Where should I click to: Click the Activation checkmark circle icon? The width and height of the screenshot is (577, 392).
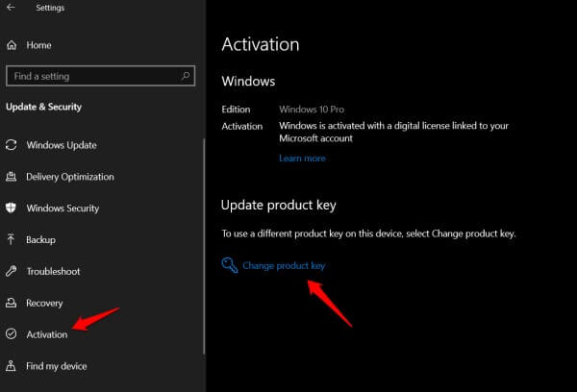tap(11, 334)
